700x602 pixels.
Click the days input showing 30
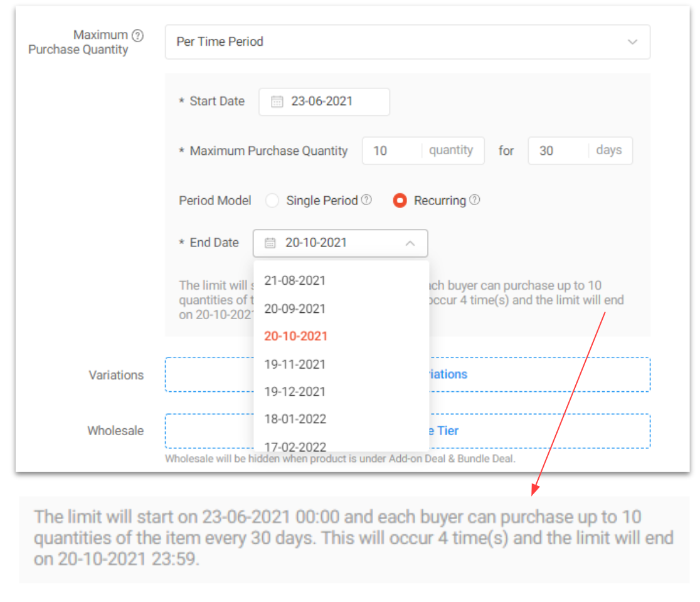552,150
